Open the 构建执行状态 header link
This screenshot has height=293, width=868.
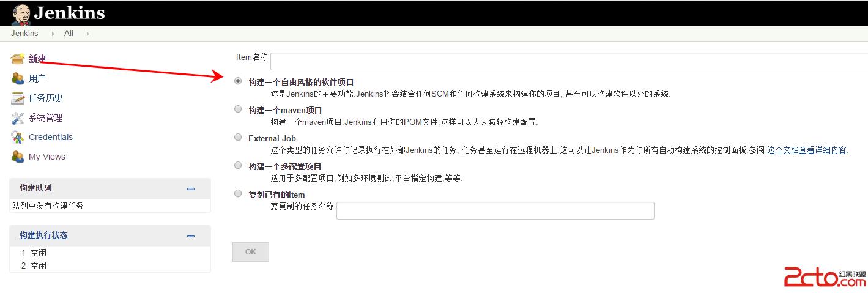tap(43, 236)
